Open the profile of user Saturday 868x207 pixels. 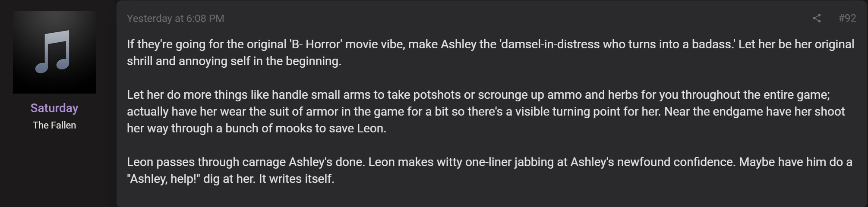[54, 108]
